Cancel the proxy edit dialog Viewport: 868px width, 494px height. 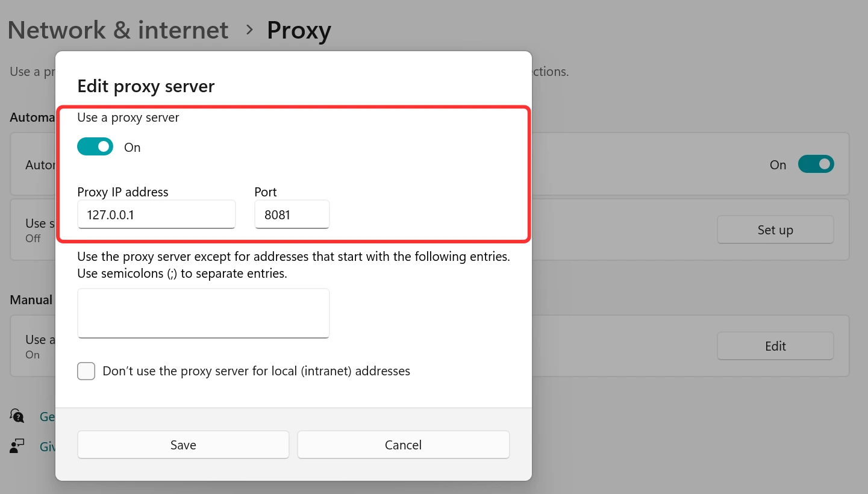(403, 445)
